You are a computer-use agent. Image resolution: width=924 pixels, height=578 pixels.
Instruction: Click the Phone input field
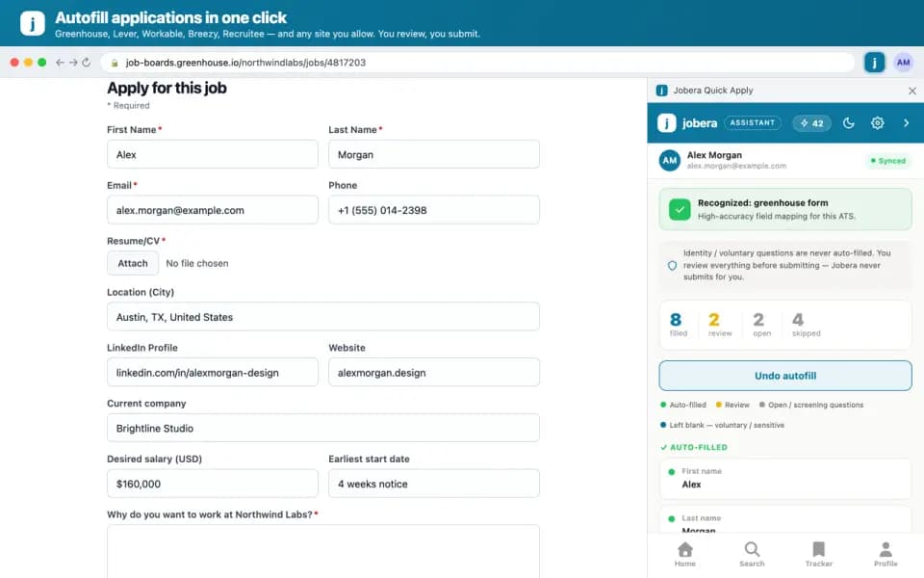[434, 210]
